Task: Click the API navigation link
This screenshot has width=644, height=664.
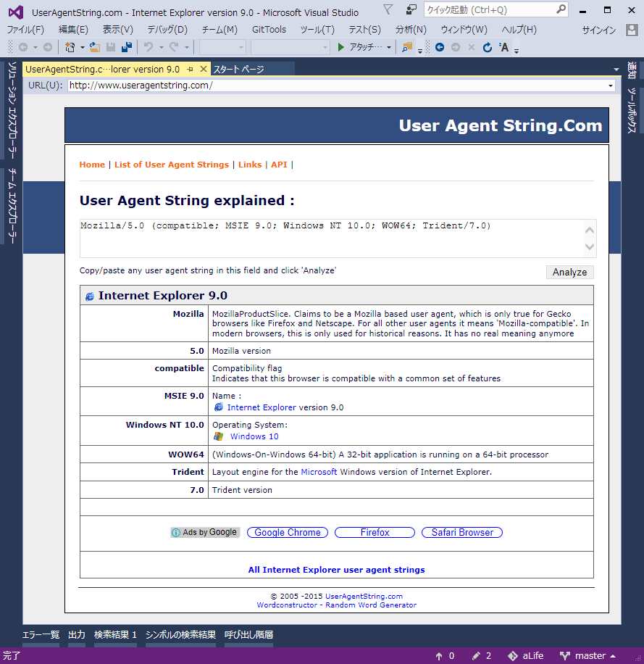Action: (x=279, y=165)
